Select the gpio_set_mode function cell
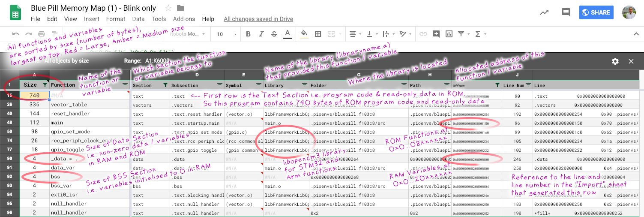The image size is (644, 217). click(x=90, y=132)
